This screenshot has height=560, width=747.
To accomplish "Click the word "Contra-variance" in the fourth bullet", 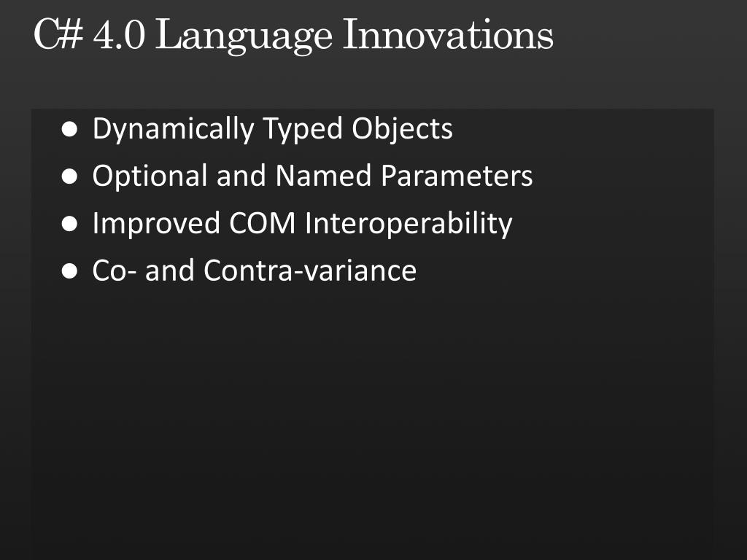I will pos(310,271).
